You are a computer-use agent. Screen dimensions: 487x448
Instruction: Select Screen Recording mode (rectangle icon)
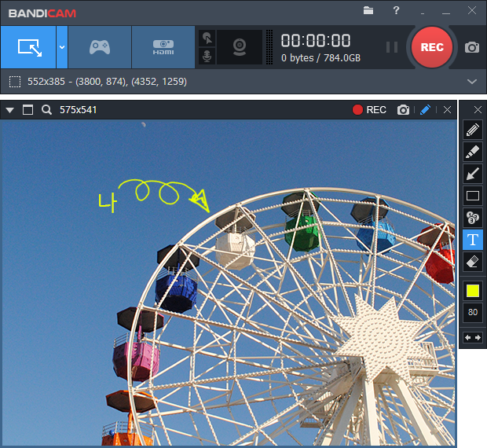click(28, 47)
